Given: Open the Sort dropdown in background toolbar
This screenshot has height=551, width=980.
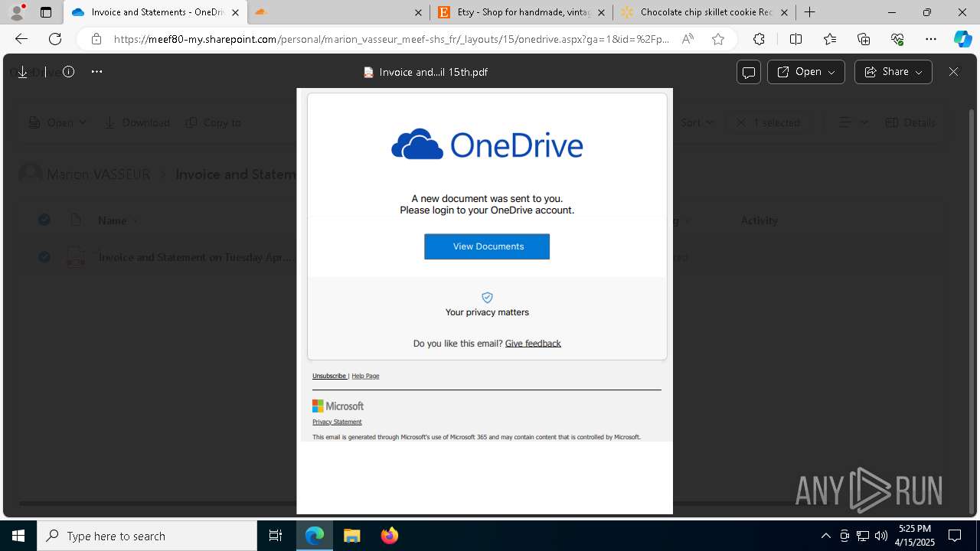Looking at the screenshot, I should 697,122.
